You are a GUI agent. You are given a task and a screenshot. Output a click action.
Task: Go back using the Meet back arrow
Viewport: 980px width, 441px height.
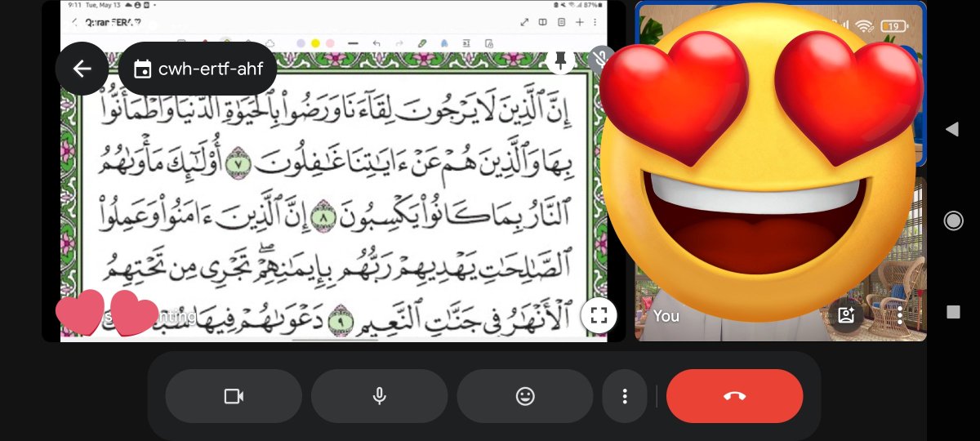(82, 69)
